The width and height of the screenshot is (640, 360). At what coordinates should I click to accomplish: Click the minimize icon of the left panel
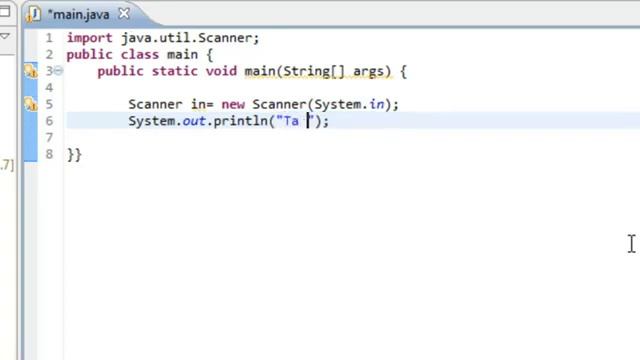[x=5, y=11]
